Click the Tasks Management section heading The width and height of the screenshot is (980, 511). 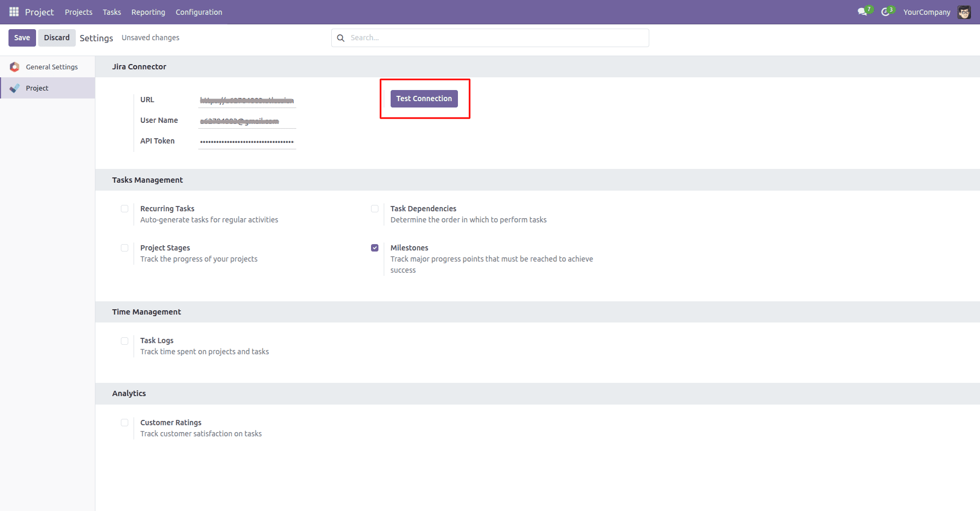pos(147,180)
